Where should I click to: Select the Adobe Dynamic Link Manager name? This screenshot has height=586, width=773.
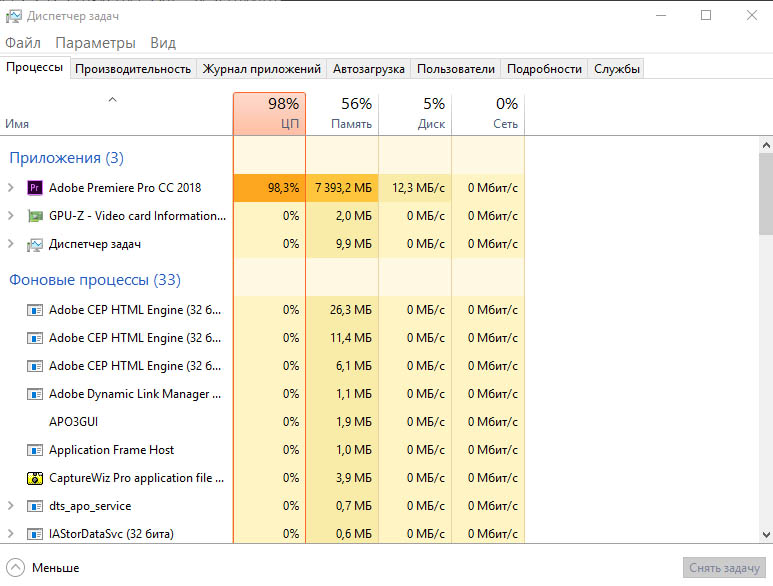click(135, 394)
